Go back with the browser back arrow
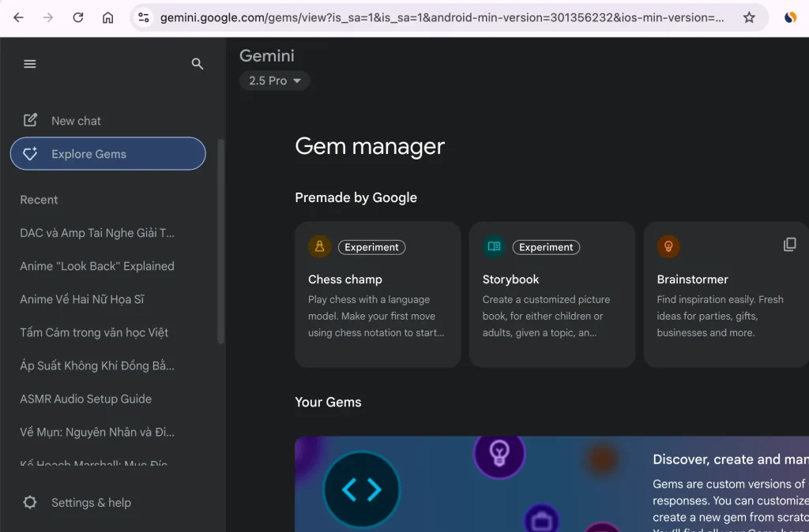The width and height of the screenshot is (809, 532). tap(19, 17)
